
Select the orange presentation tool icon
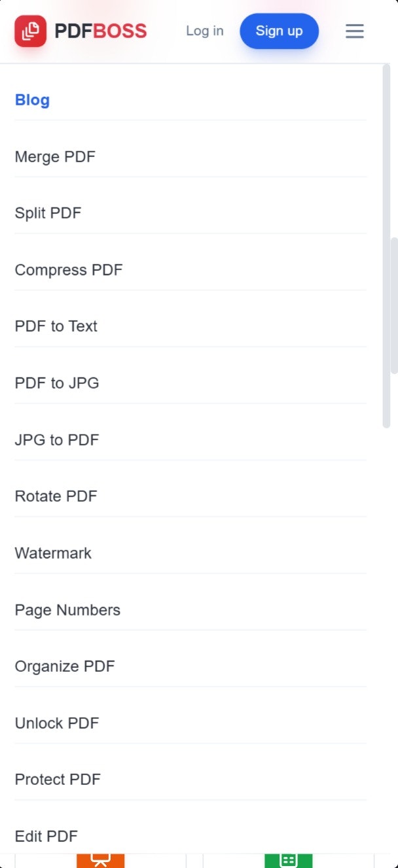tap(100, 860)
